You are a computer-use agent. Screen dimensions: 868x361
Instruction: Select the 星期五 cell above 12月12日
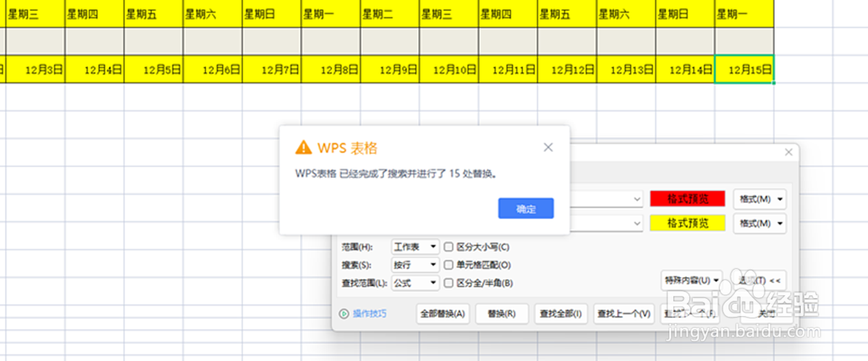click(x=567, y=13)
